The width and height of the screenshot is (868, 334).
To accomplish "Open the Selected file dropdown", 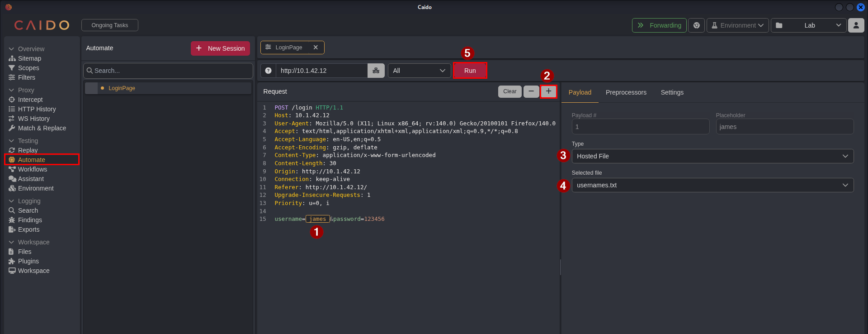I will pos(712,185).
